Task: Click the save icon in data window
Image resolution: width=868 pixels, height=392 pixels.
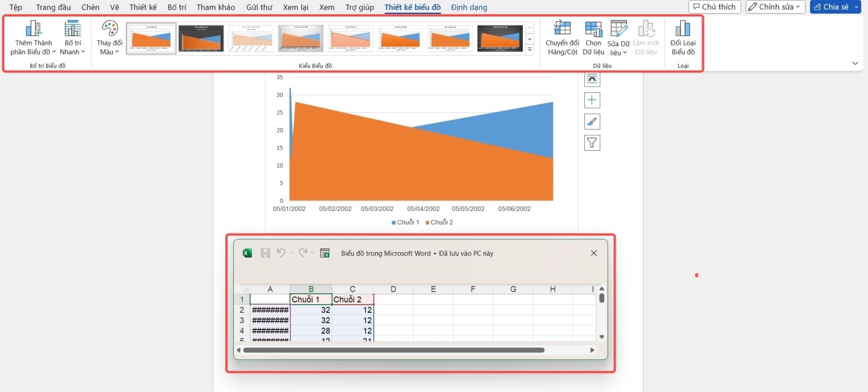Action: coord(265,253)
